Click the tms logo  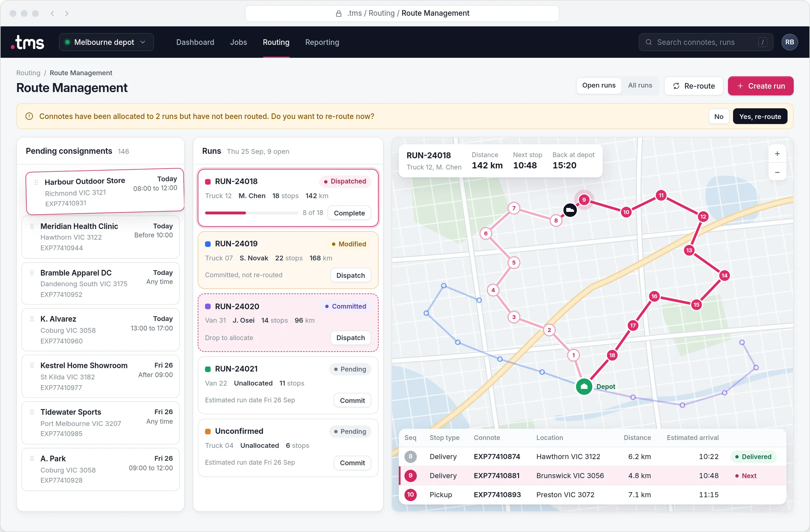click(x=28, y=42)
